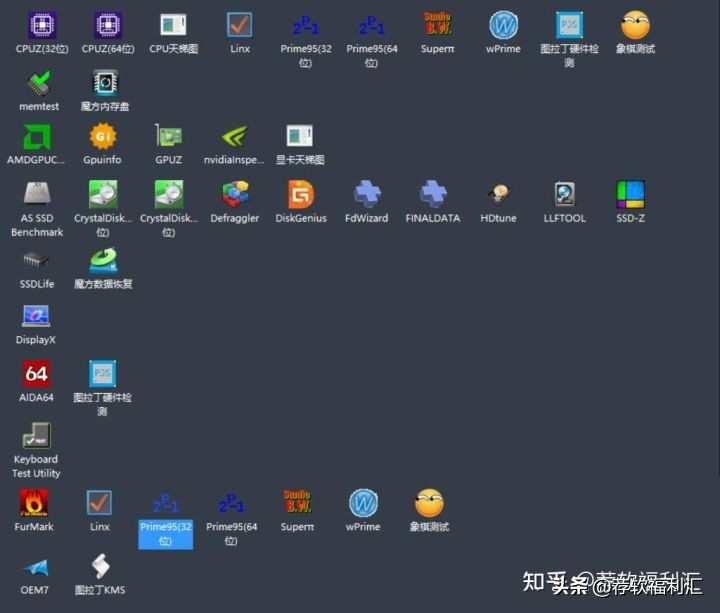Click the 显卡天梯图 shortcut

[x=300, y=137]
